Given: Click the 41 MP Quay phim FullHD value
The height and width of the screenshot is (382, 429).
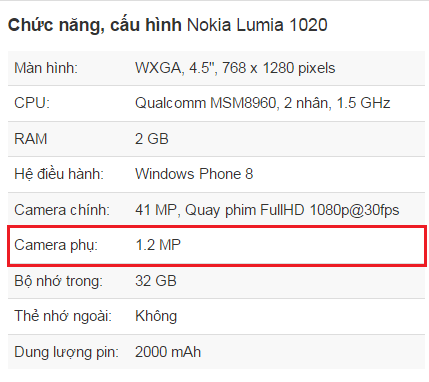Looking at the screenshot, I should click(267, 210).
